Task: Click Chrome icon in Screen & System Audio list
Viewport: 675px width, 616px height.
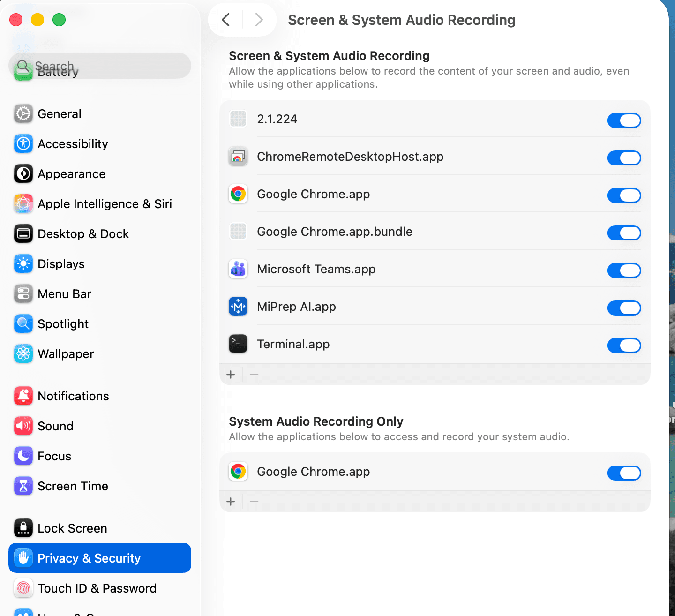Action: click(238, 194)
